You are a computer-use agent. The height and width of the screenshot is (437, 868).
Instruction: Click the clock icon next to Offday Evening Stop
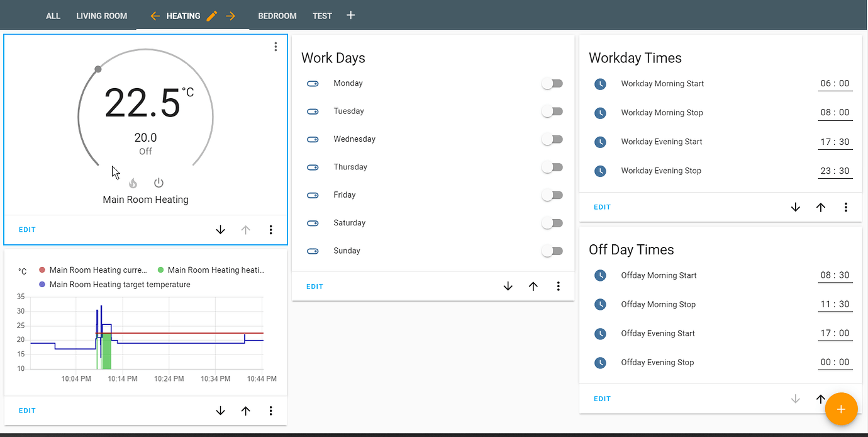click(600, 362)
